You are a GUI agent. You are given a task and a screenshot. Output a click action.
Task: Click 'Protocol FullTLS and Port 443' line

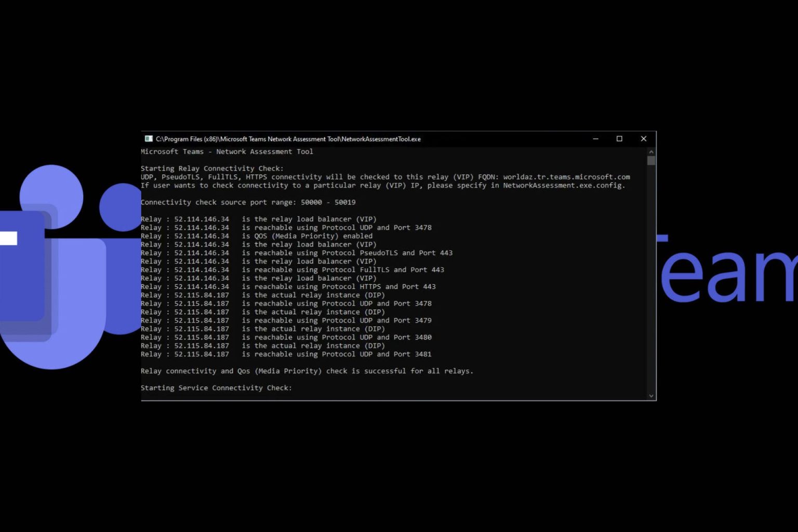pos(292,270)
